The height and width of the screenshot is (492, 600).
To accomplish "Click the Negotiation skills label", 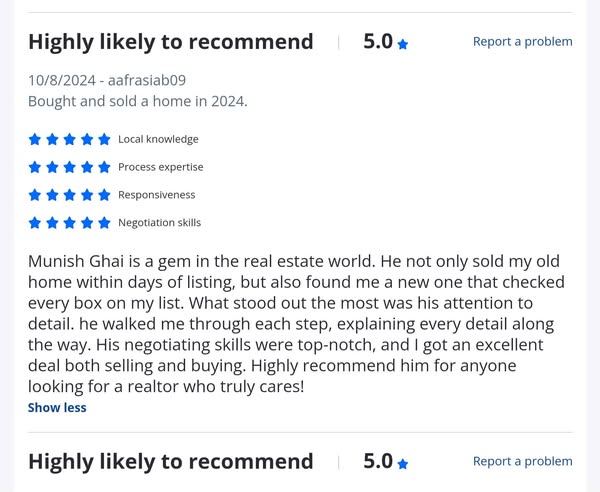I will [159, 223].
